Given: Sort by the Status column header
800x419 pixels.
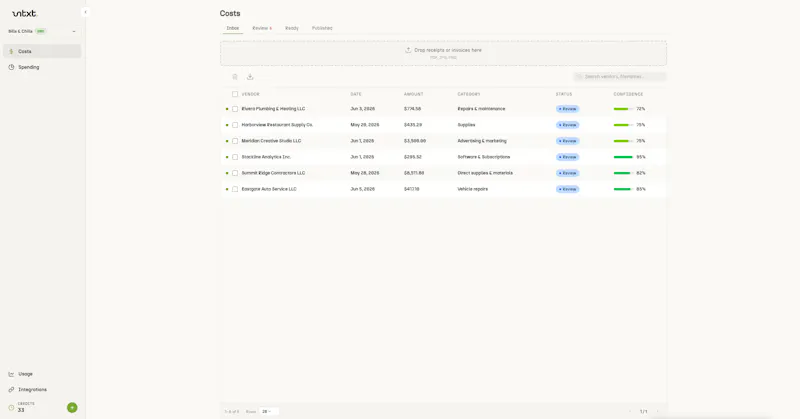Looking at the screenshot, I should coord(564,94).
